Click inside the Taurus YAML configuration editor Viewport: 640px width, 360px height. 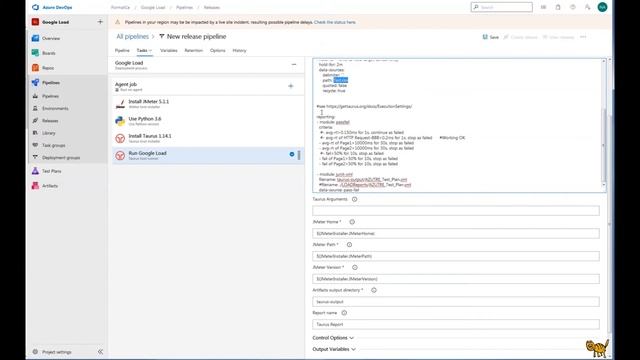[x=457, y=125]
